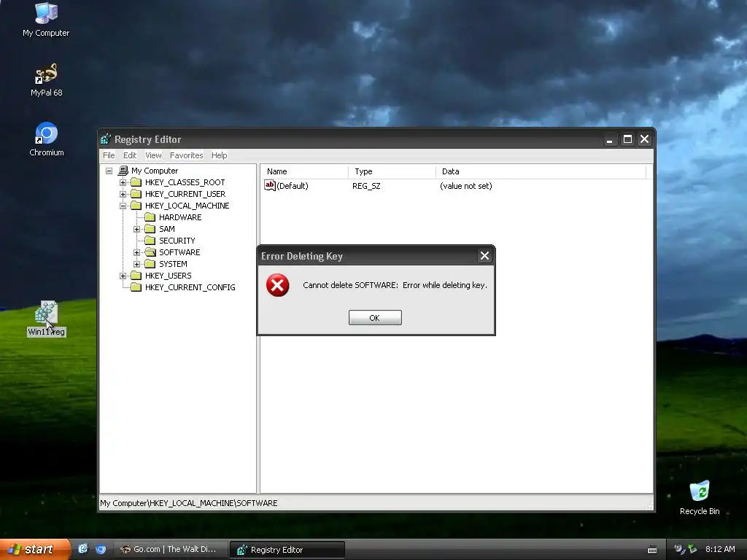Select the My Computer desktop icon
The image size is (747, 560).
46,20
